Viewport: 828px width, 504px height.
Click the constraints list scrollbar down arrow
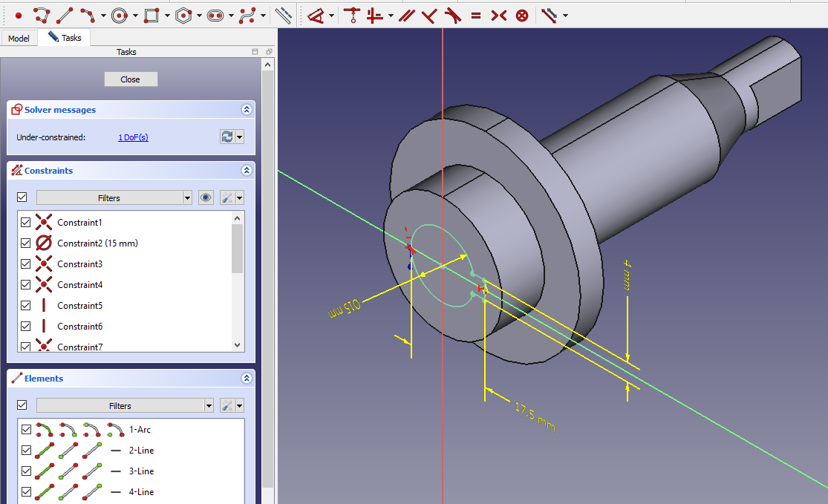point(238,345)
